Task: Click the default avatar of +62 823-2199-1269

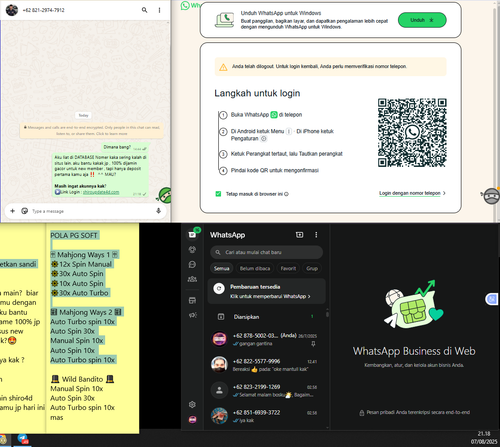Action: click(x=219, y=390)
